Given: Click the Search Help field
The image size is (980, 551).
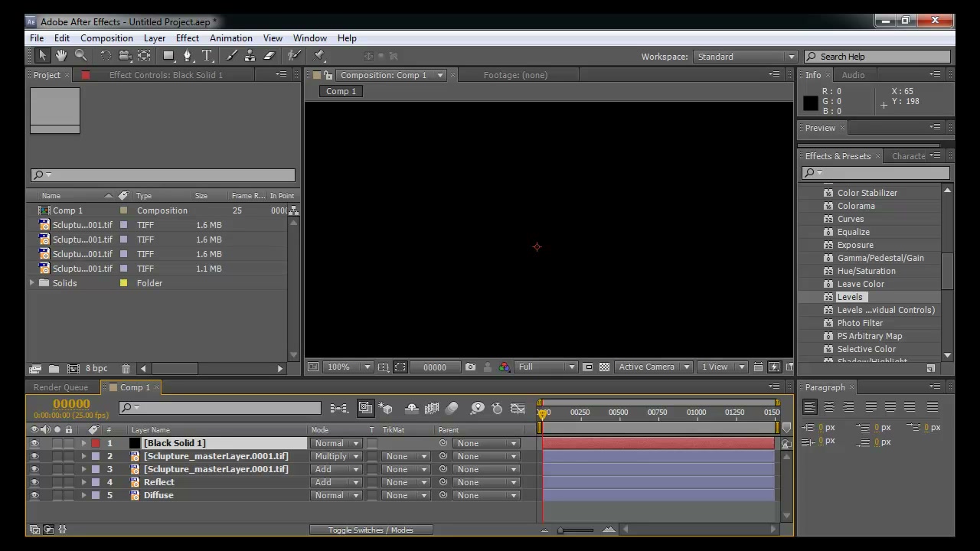Looking at the screenshot, I should pyautogui.click(x=877, y=57).
